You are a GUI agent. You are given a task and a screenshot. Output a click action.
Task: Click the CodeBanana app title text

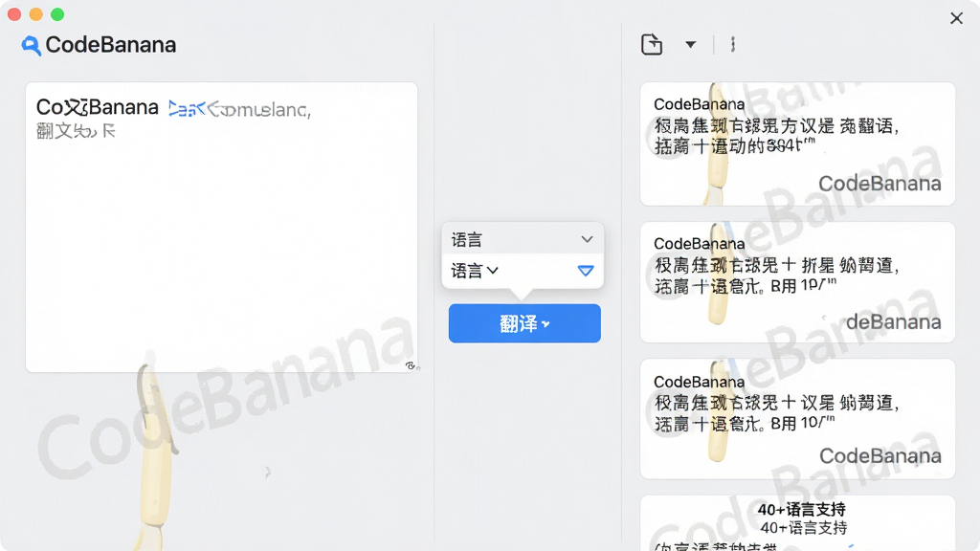click(x=111, y=45)
